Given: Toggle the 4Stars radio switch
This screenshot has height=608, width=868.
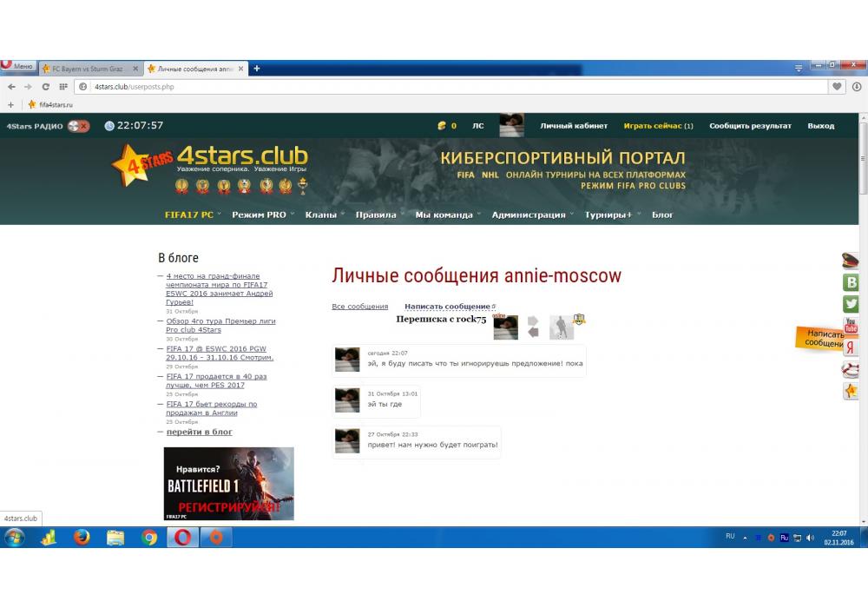Looking at the screenshot, I should tap(79, 126).
